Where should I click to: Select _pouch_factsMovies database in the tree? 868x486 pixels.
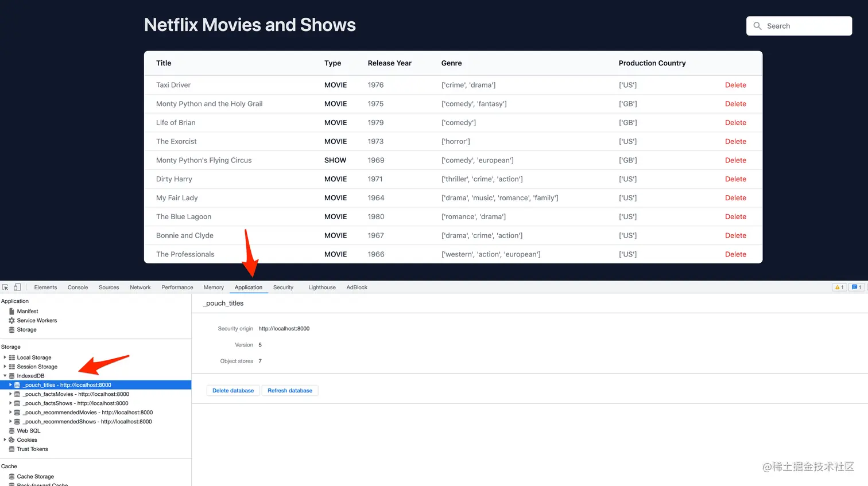[x=76, y=394]
